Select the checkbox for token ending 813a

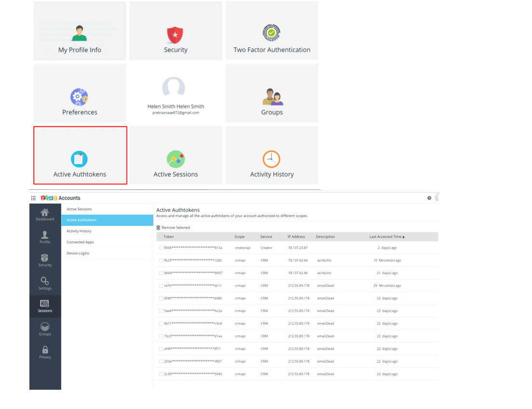[x=161, y=248]
